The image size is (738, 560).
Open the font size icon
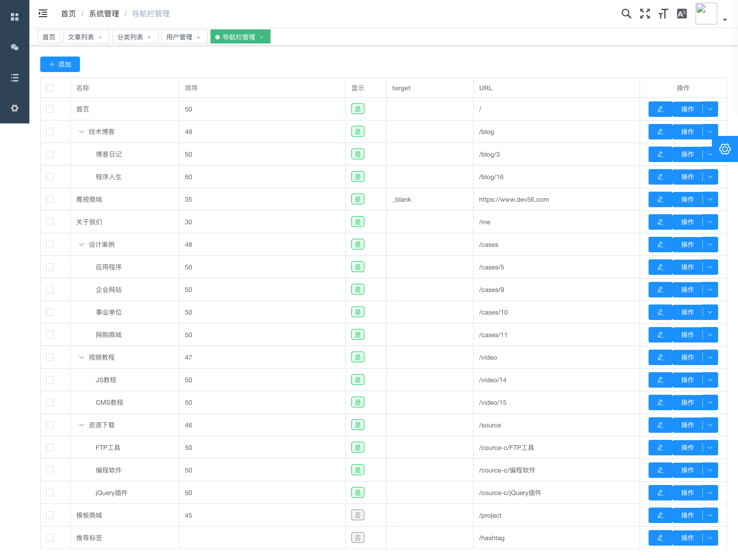663,14
